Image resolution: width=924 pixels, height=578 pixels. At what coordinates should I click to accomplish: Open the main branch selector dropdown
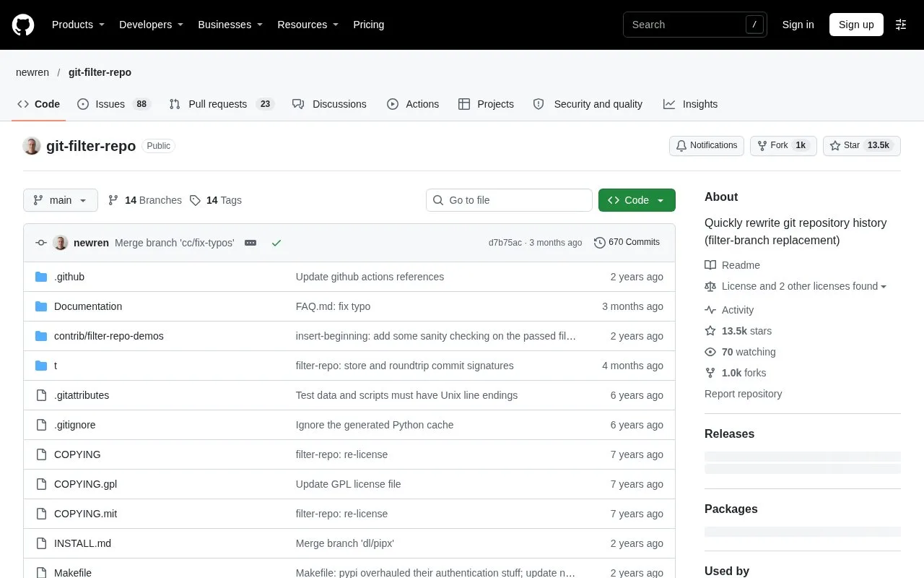coord(61,200)
